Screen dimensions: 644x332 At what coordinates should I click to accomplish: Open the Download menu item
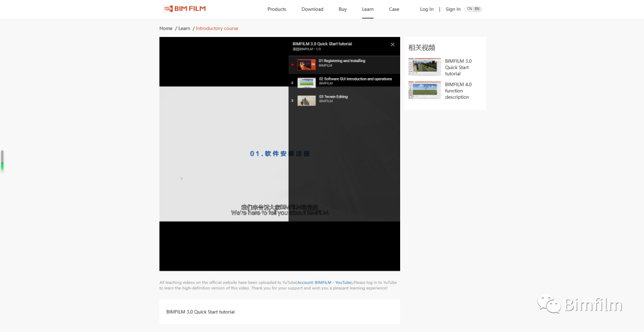[312, 9]
